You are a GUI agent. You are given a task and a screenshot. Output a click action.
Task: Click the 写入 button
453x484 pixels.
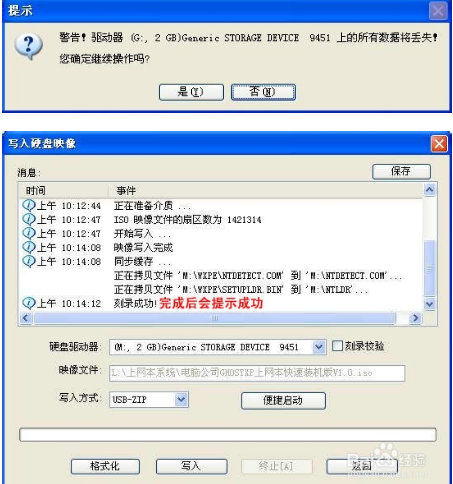[x=192, y=466]
